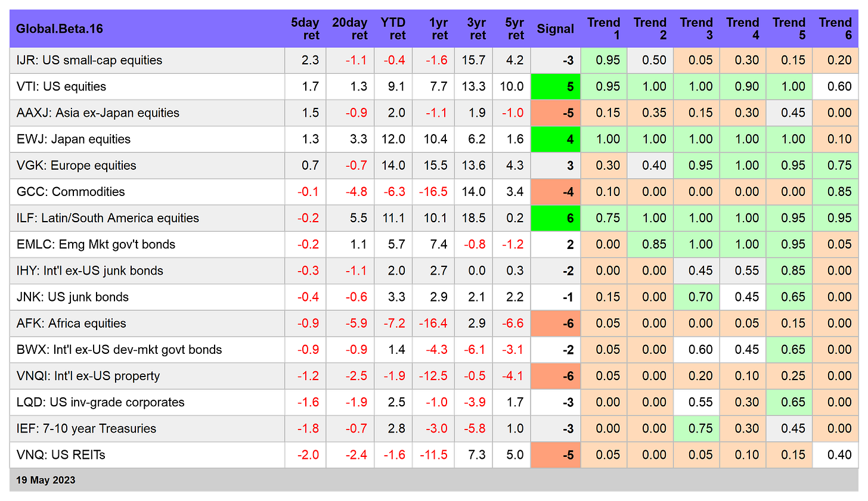Click the green Signal 5 cell for VTI
The width and height of the screenshot is (868, 501).
click(556, 86)
